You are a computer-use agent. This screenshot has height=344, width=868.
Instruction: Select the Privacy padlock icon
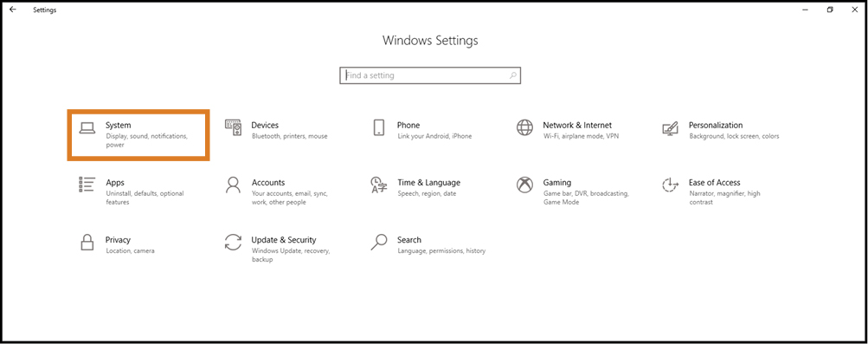point(87,243)
